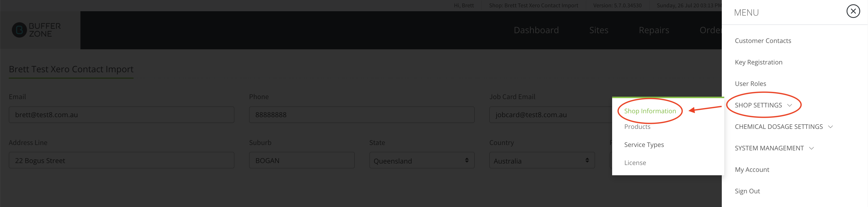This screenshot has height=207, width=868.
Task: Click the Buffer Zone logo
Action: pos(36,30)
